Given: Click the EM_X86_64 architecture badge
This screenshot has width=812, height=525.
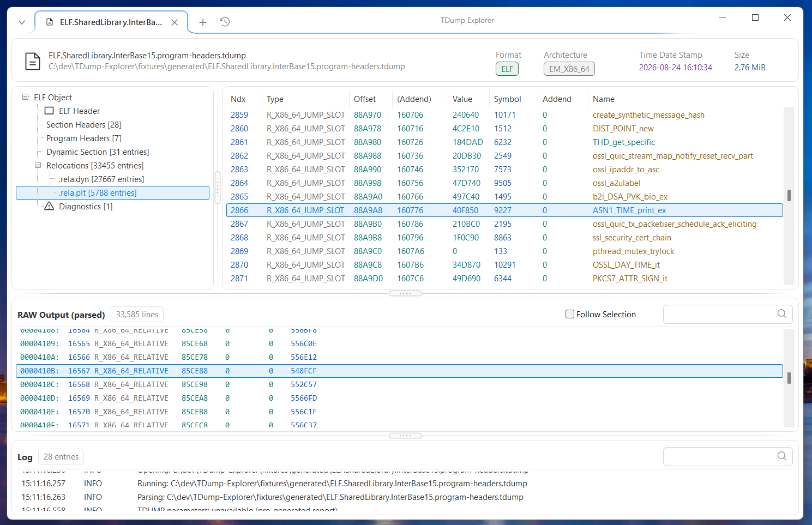Looking at the screenshot, I should click(569, 69).
